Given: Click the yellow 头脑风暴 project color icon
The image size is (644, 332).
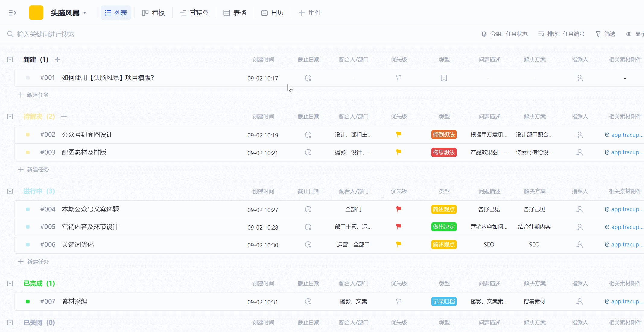Looking at the screenshot, I should (36, 13).
